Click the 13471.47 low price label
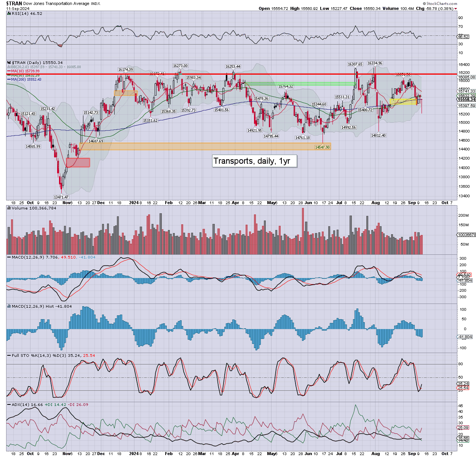This screenshot has width=476, height=457. [61, 197]
